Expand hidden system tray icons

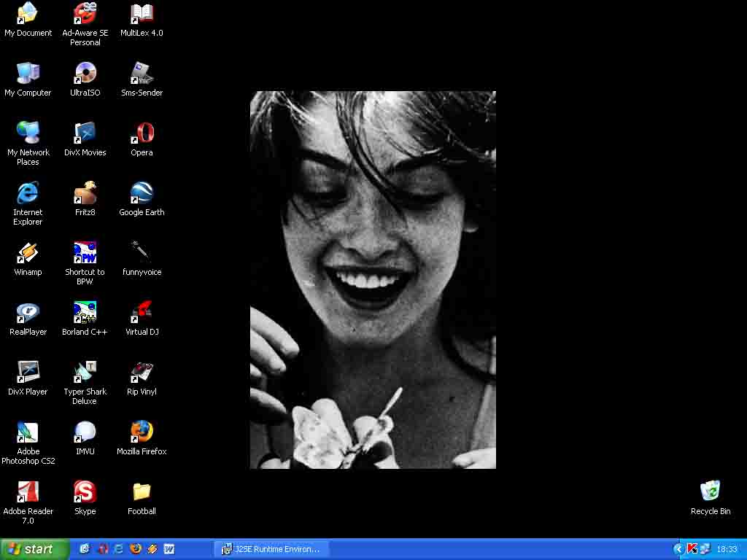coord(678,549)
